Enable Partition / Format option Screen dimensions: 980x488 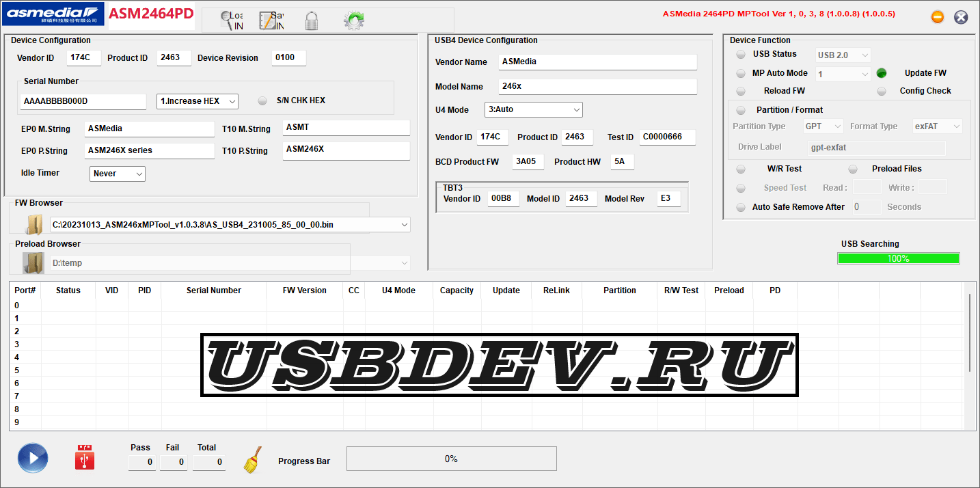741,110
